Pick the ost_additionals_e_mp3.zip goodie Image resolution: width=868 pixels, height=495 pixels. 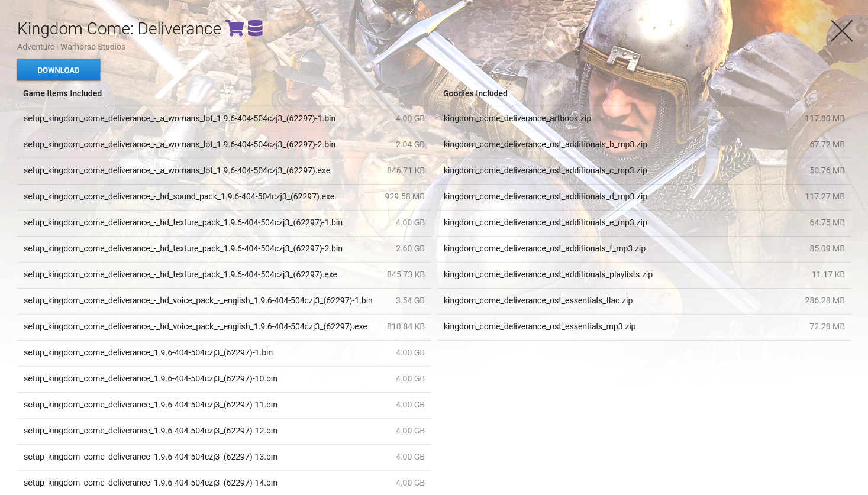coord(546,222)
